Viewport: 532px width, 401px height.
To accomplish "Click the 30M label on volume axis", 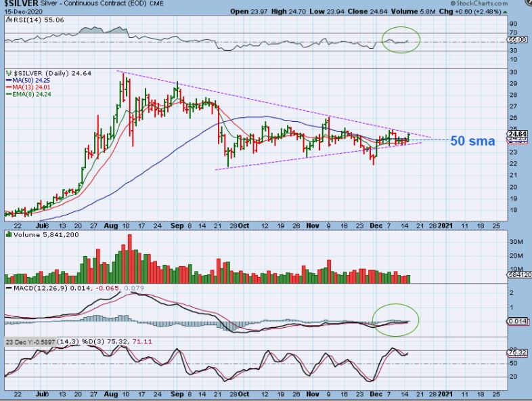I will (516, 242).
